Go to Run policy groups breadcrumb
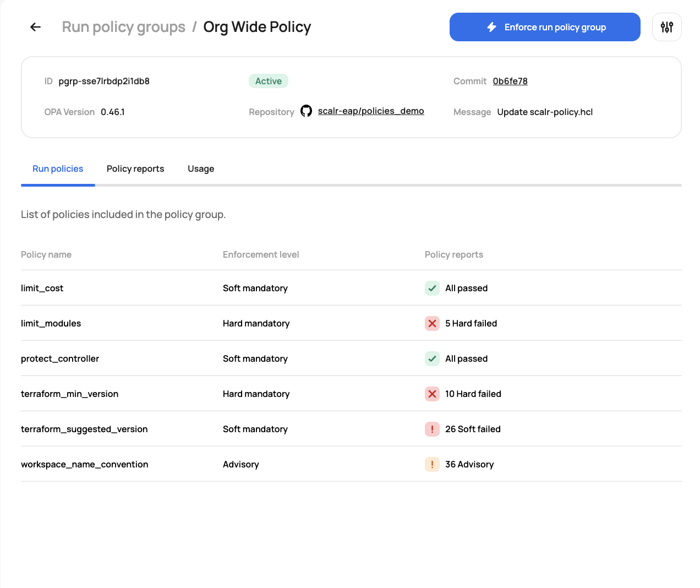This screenshot has width=700, height=588. click(124, 27)
